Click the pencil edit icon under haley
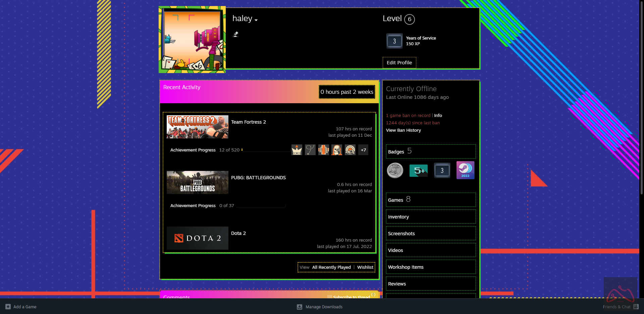Image resolution: width=644 pixels, height=314 pixels. tap(236, 34)
